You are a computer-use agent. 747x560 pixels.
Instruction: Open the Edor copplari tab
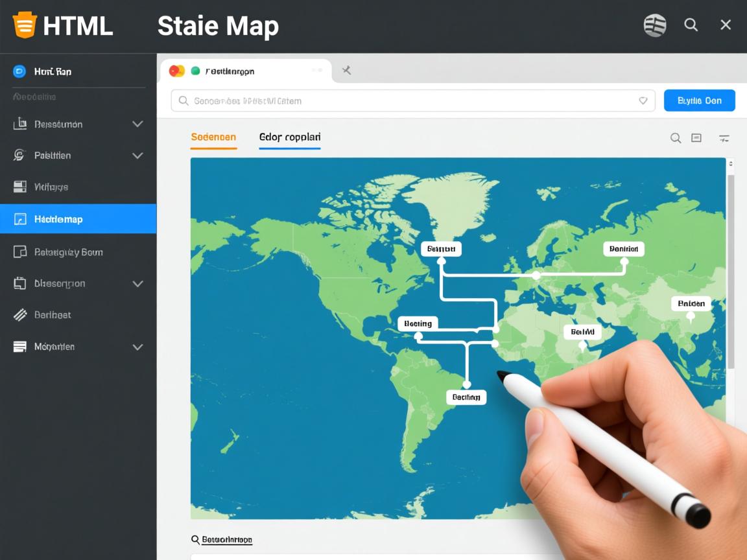tap(289, 137)
